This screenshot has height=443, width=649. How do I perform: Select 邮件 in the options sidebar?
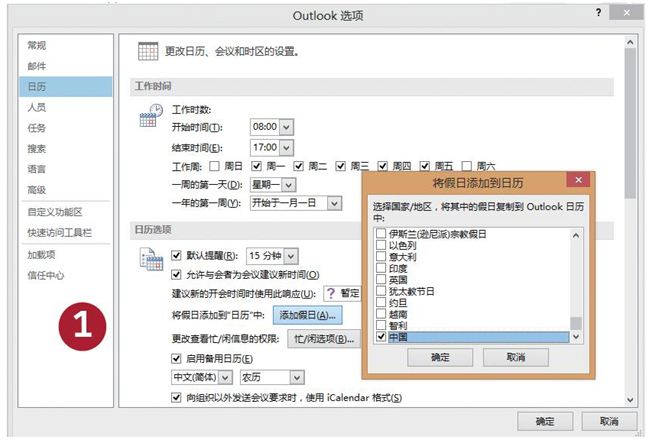(x=65, y=66)
